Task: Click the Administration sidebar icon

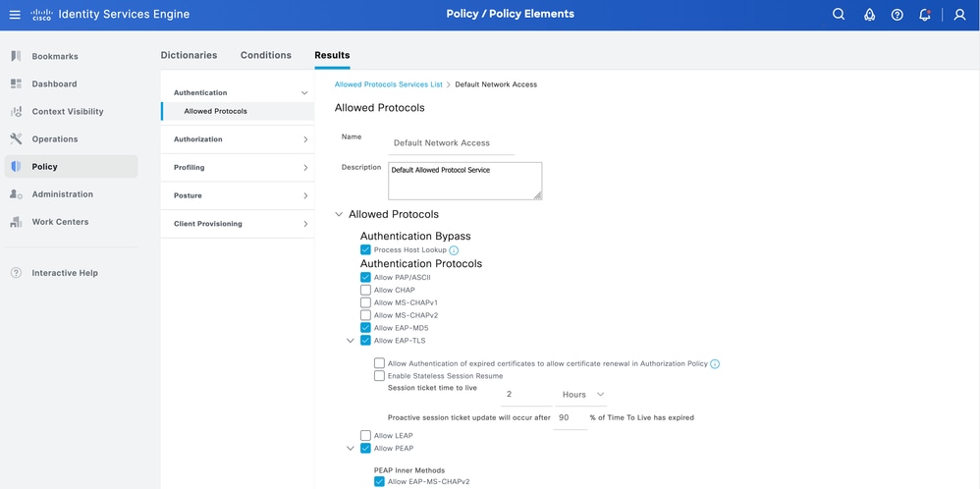Action: [x=17, y=193]
